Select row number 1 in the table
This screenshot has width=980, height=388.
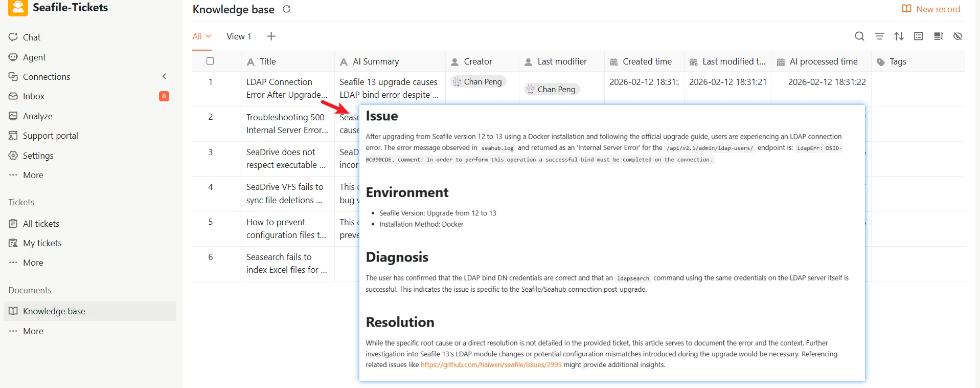210,82
